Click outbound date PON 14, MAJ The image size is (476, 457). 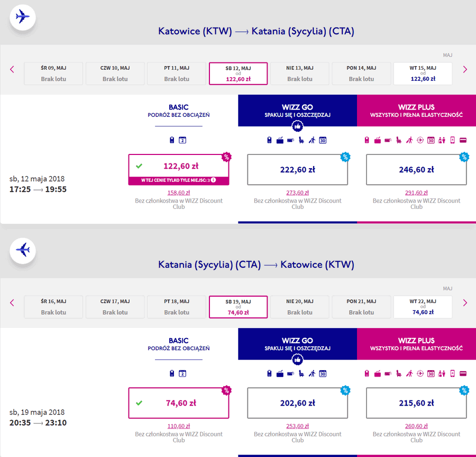point(361,74)
